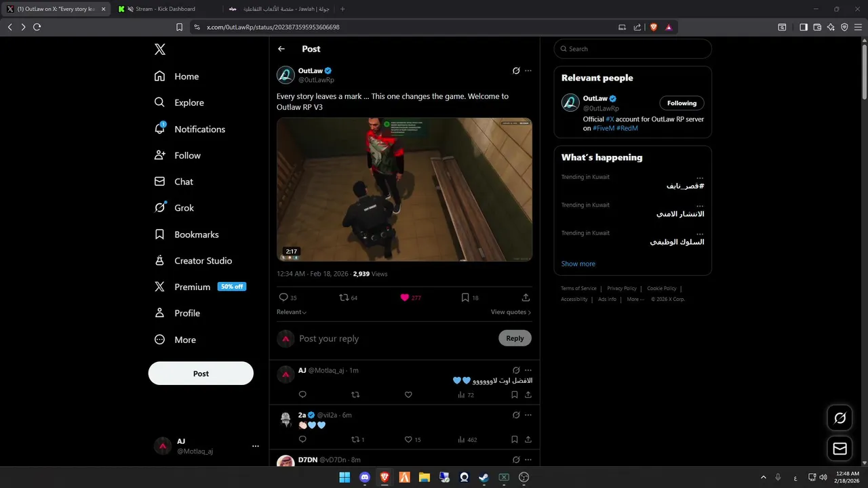
Task: View analytics with 462 views on 2a reply
Action: click(467, 440)
